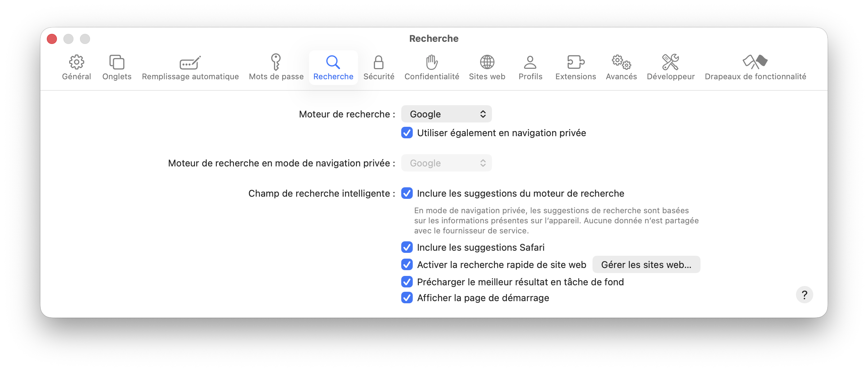
Task: Open help with the question mark button
Action: [x=804, y=295]
